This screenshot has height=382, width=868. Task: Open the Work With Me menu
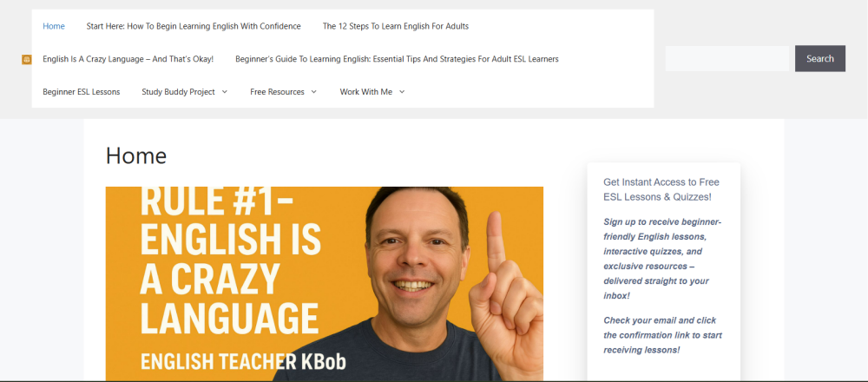(x=366, y=92)
